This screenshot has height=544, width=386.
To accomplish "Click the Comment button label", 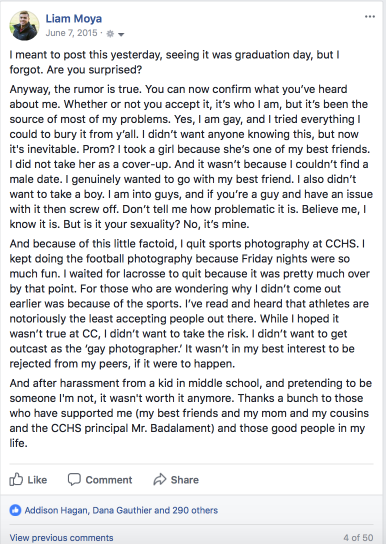I will (109, 480).
